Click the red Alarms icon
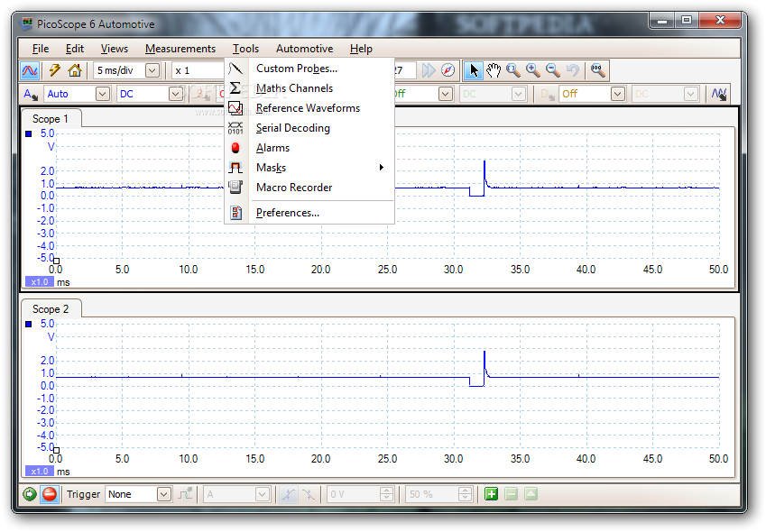This screenshot has height=532, width=766. coord(235,148)
